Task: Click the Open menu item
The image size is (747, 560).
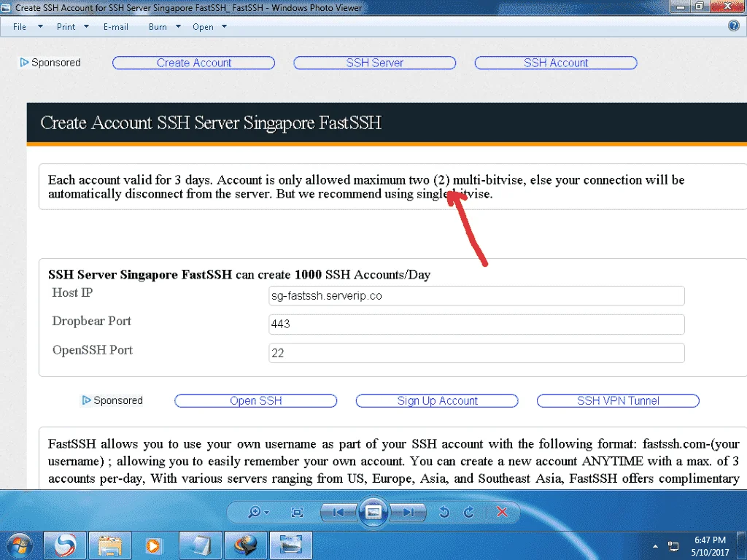Action: click(x=203, y=27)
